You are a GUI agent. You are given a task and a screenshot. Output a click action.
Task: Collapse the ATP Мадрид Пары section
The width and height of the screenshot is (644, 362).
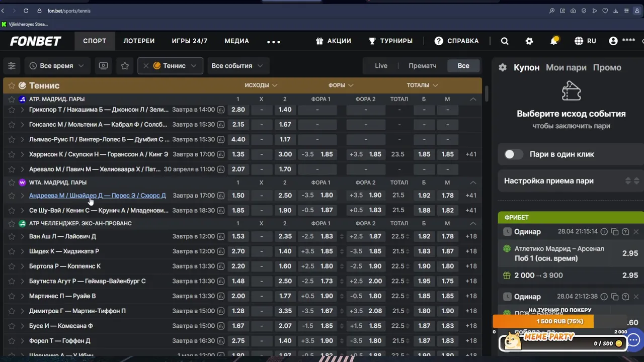click(473, 100)
